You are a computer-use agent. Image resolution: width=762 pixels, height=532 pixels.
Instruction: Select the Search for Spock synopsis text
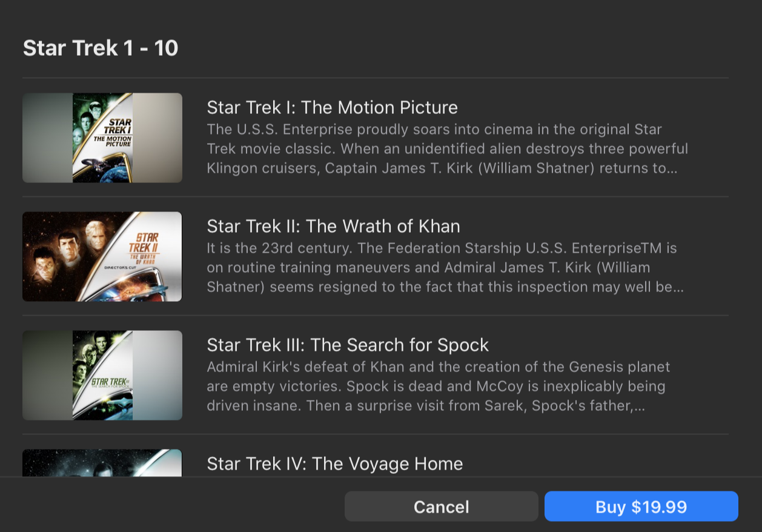click(x=438, y=387)
